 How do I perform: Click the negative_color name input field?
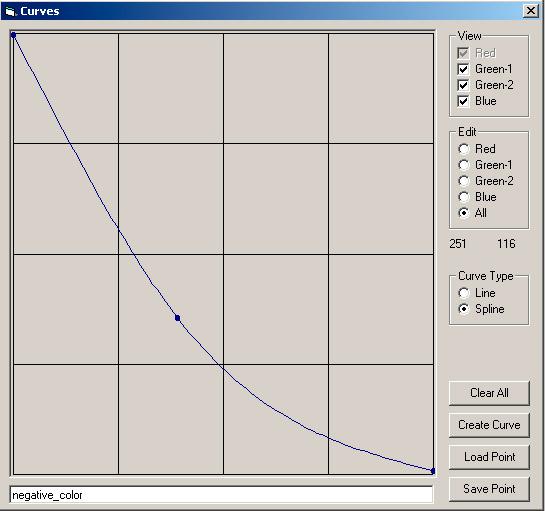click(x=221, y=495)
